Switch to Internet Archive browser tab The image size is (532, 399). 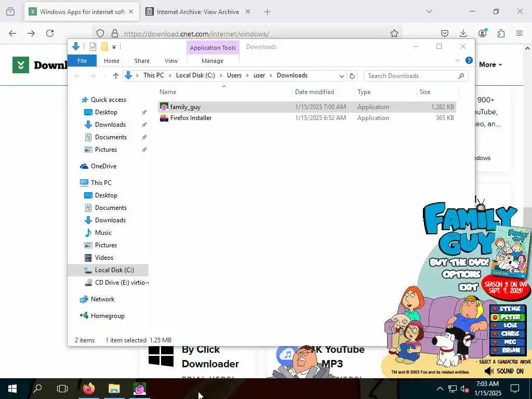pyautogui.click(x=198, y=12)
